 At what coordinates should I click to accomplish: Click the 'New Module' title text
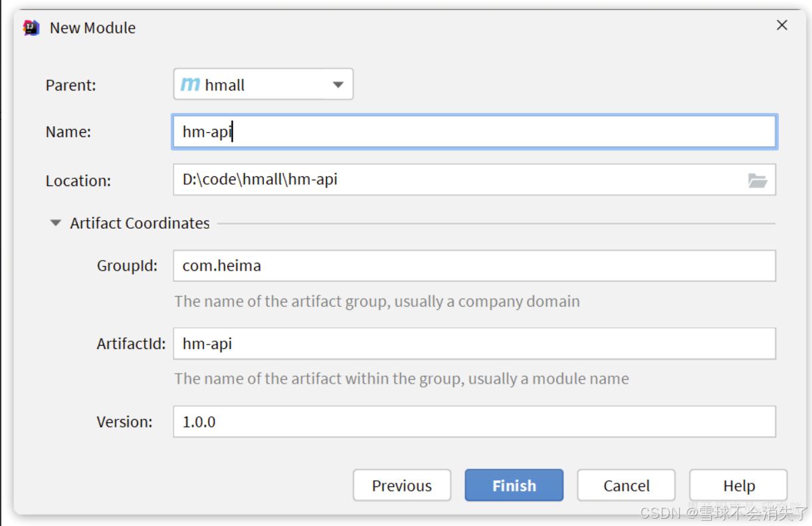pos(92,28)
